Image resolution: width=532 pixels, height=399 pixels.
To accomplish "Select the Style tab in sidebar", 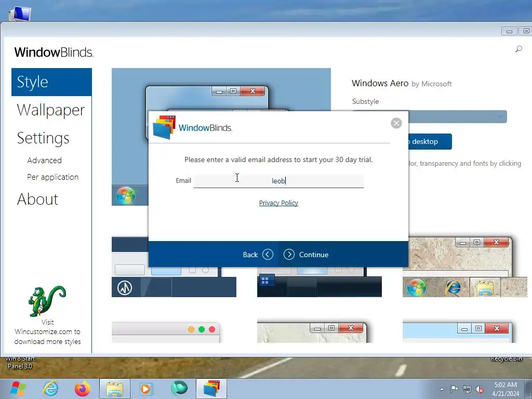I will (x=51, y=82).
